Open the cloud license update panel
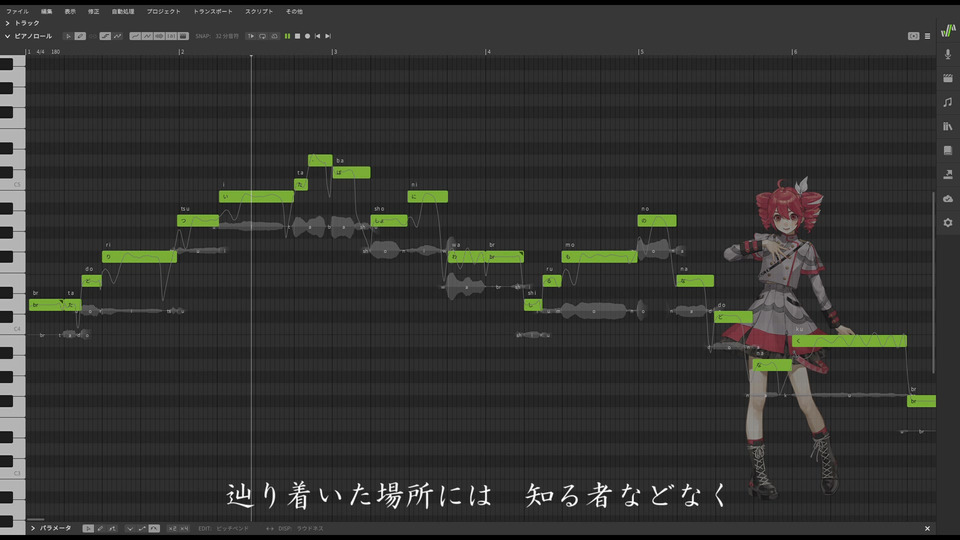960x540 pixels. pos(948,198)
